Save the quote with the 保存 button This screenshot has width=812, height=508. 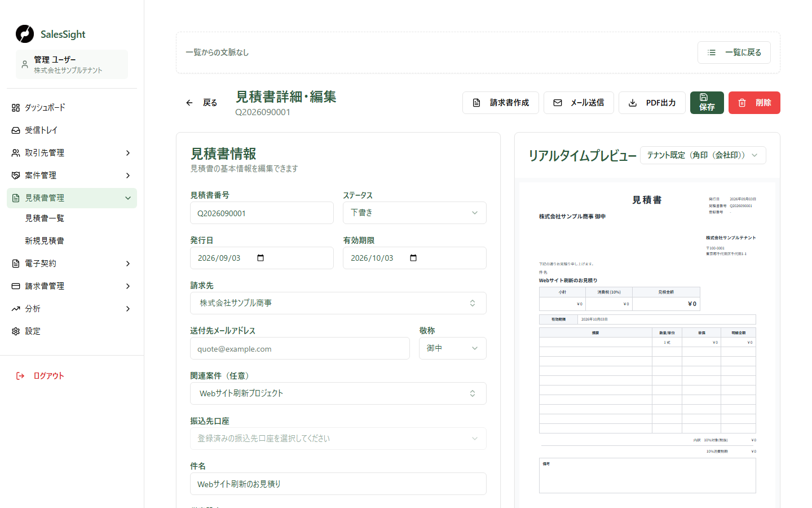coord(707,103)
